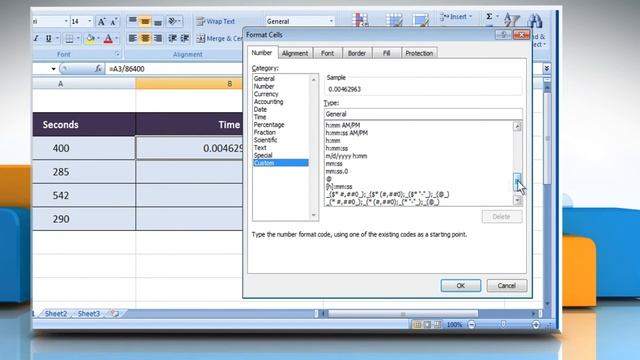
Task: Select Currency in the Category list
Action: tap(266, 94)
